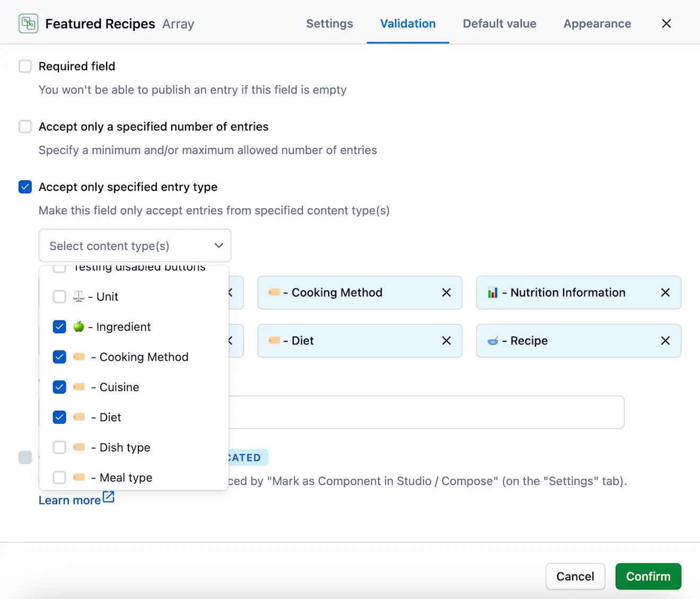Remove Cooking Method content type chip
Image resolution: width=700 pixels, height=599 pixels.
click(x=447, y=292)
